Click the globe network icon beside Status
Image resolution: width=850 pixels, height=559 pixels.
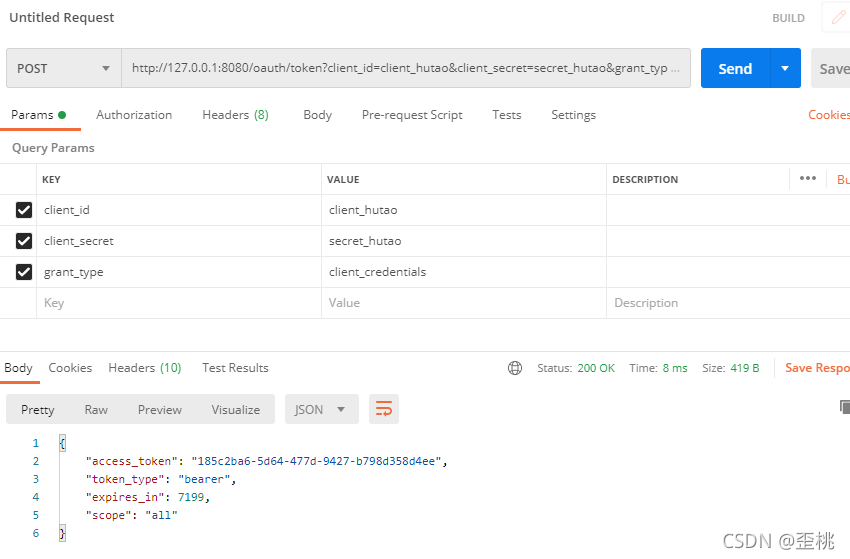coord(515,368)
